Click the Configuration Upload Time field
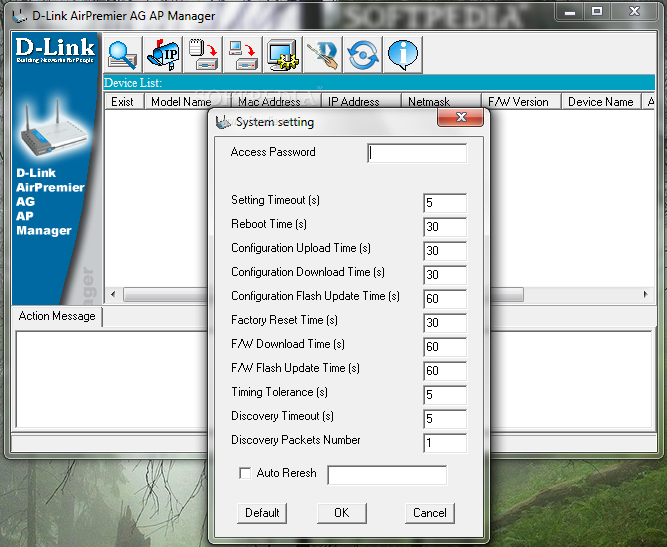667x547 pixels. [x=445, y=251]
